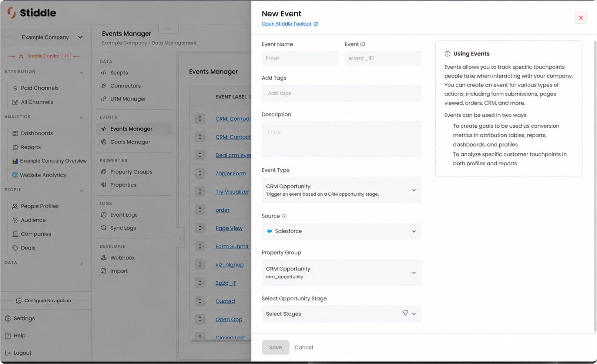Click the Event Name input field
The image size is (597, 364).
click(x=300, y=58)
